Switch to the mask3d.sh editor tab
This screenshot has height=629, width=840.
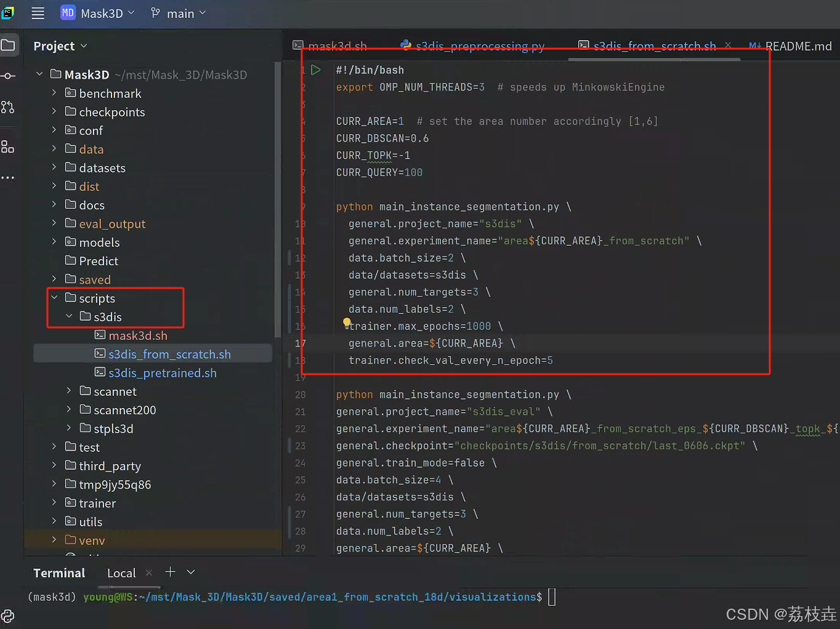(330, 46)
